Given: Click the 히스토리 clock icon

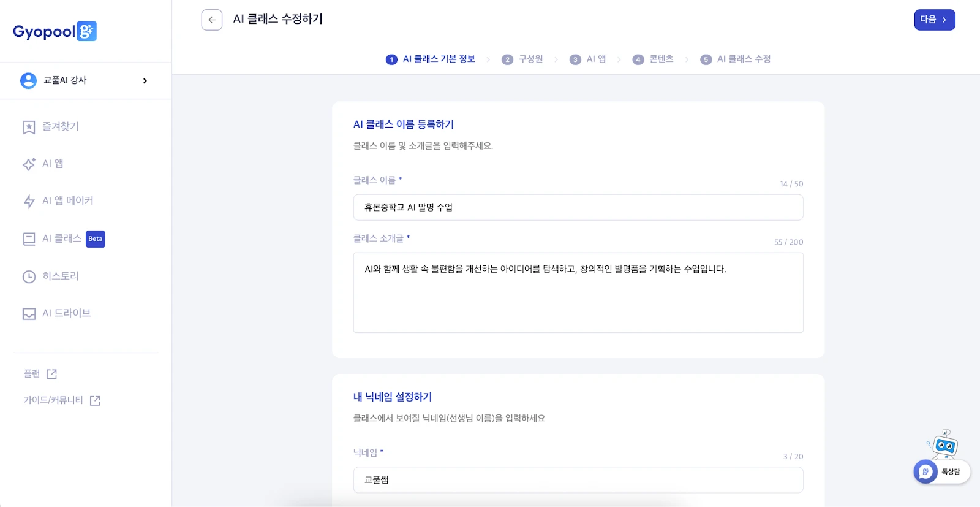Looking at the screenshot, I should (x=29, y=276).
